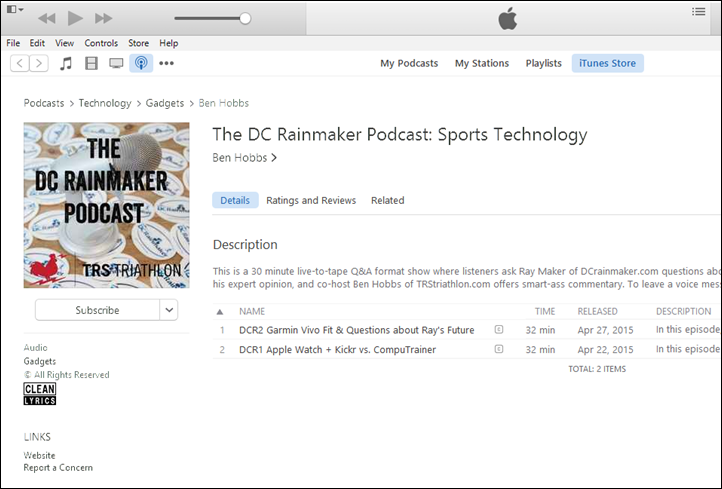The height and width of the screenshot is (489, 722).
Task: Sort episodes by TIME column
Action: coord(545,311)
